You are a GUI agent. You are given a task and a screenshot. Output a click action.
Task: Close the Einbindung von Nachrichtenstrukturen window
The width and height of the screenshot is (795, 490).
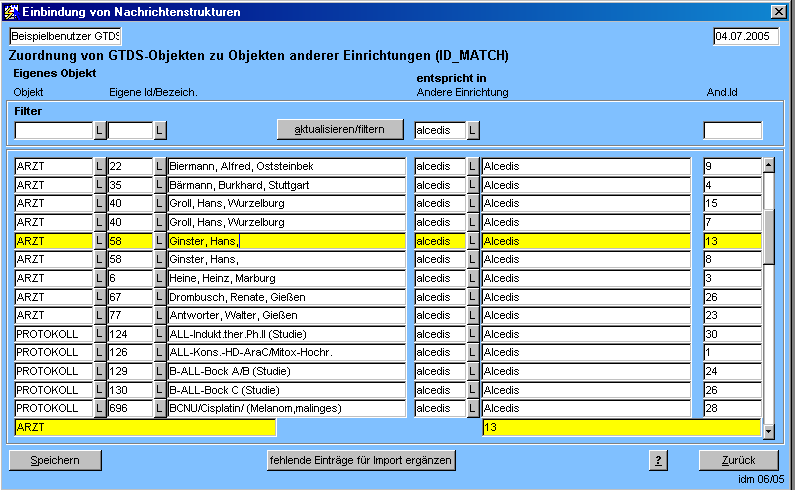click(x=778, y=11)
